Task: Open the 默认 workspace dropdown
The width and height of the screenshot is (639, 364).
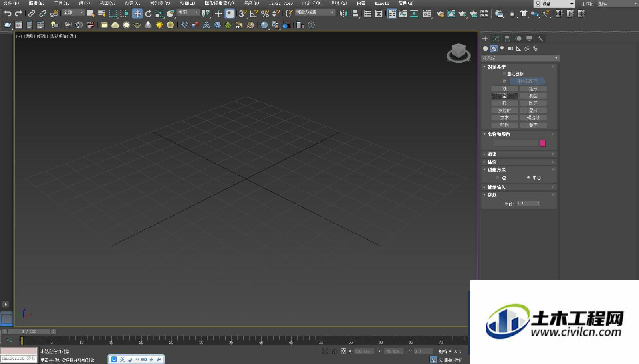Action: (x=617, y=4)
